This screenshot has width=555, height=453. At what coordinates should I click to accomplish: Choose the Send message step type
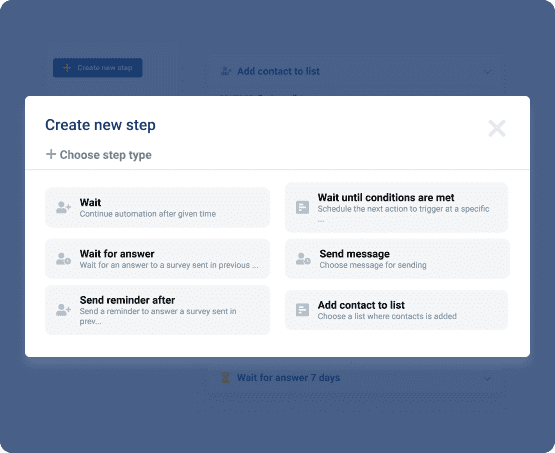coord(397,259)
